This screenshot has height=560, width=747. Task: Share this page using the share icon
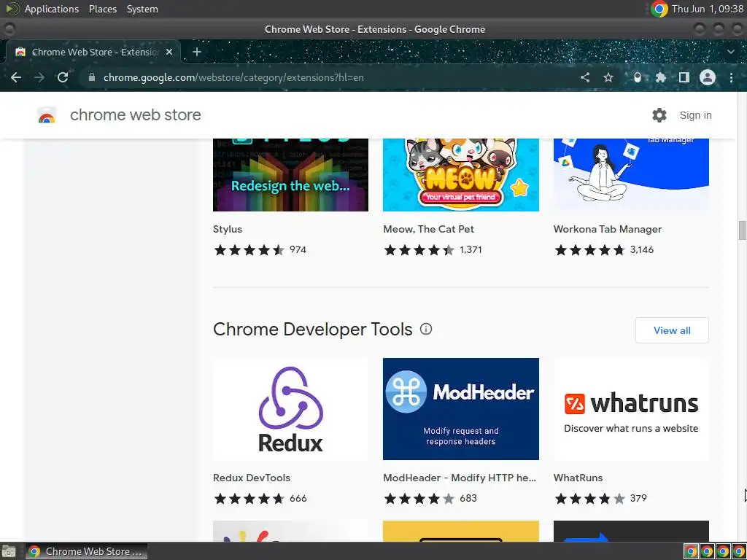click(x=585, y=77)
